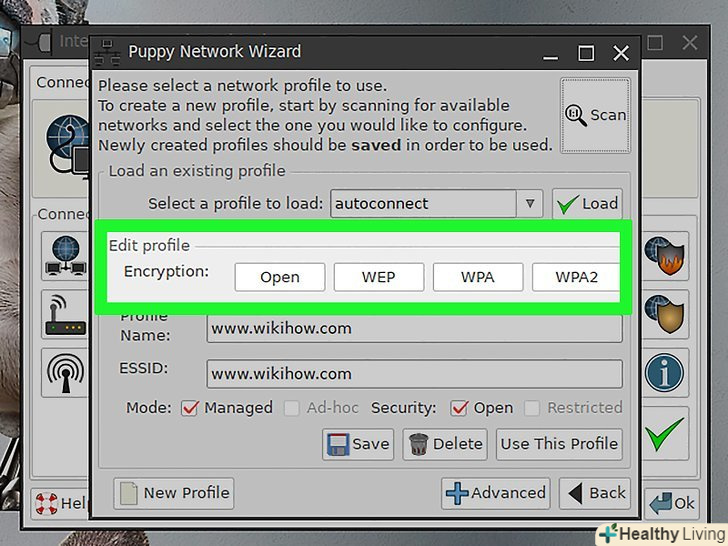Click the Scan button with magnifier icon
The image size is (728, 546).
tap(595, 115)
